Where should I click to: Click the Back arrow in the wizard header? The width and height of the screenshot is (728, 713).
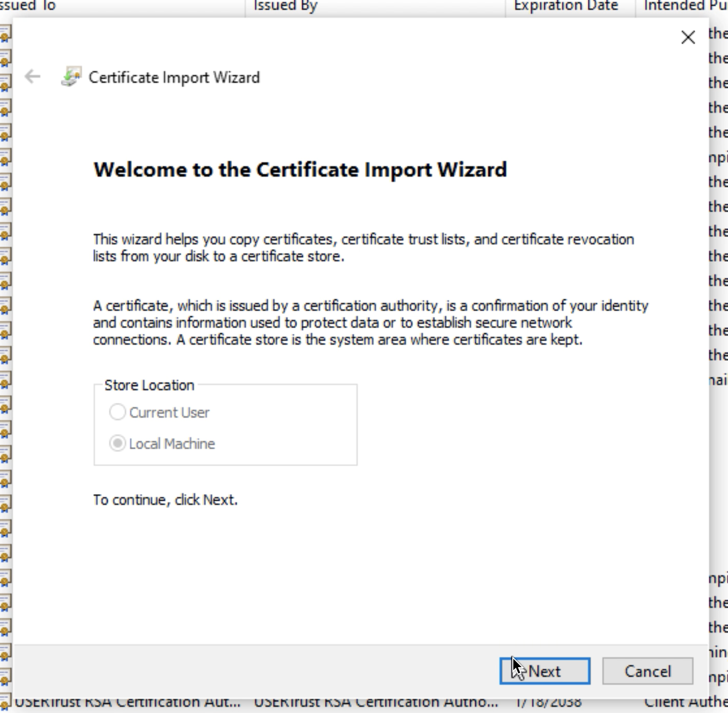coord(32,77)
